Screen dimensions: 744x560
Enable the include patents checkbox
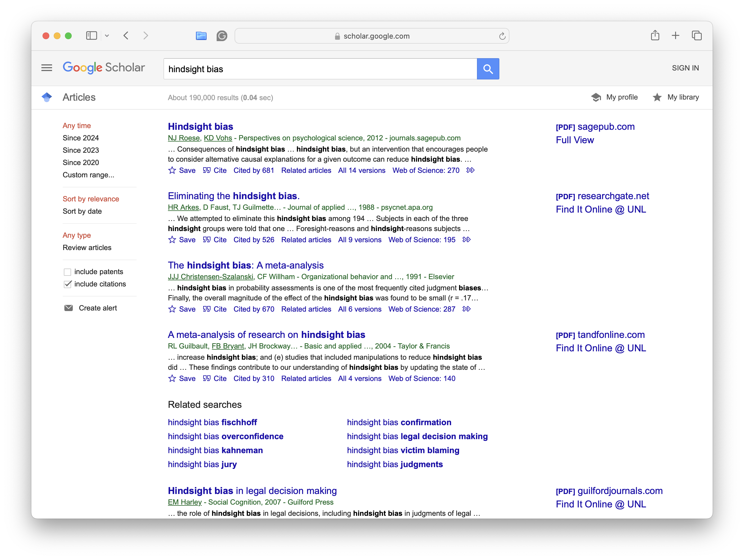click(68, 272)
